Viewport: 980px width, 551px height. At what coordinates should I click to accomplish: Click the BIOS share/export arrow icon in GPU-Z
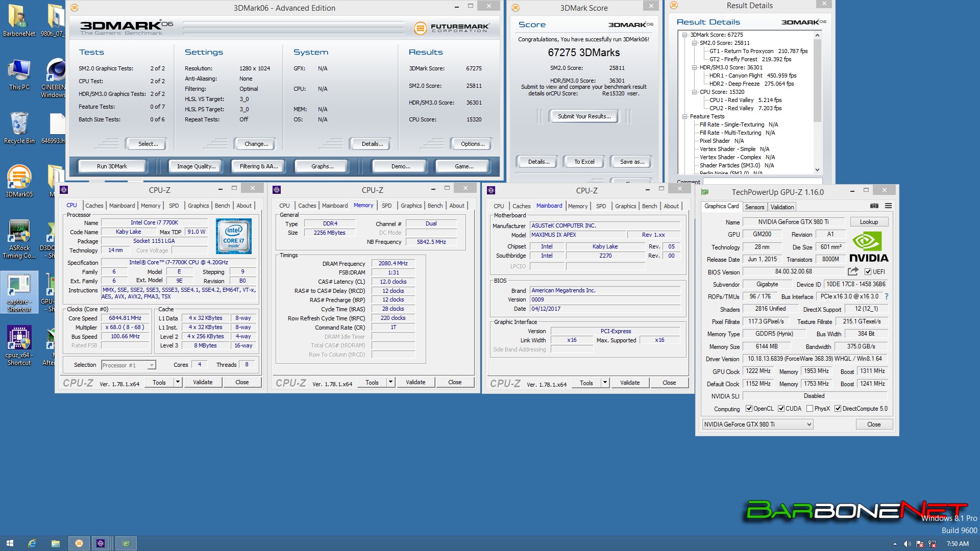[853, 271]
